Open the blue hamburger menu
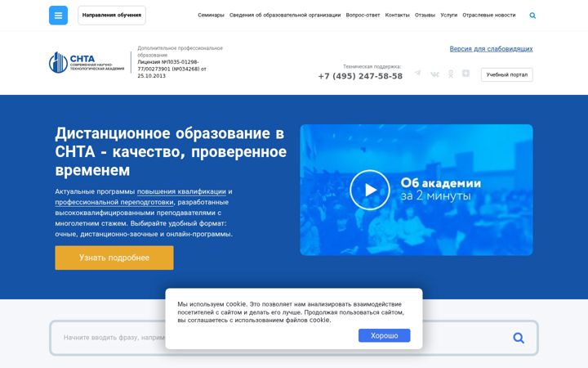Viewport: 588px width, 368px height. [x=58, y=16]
